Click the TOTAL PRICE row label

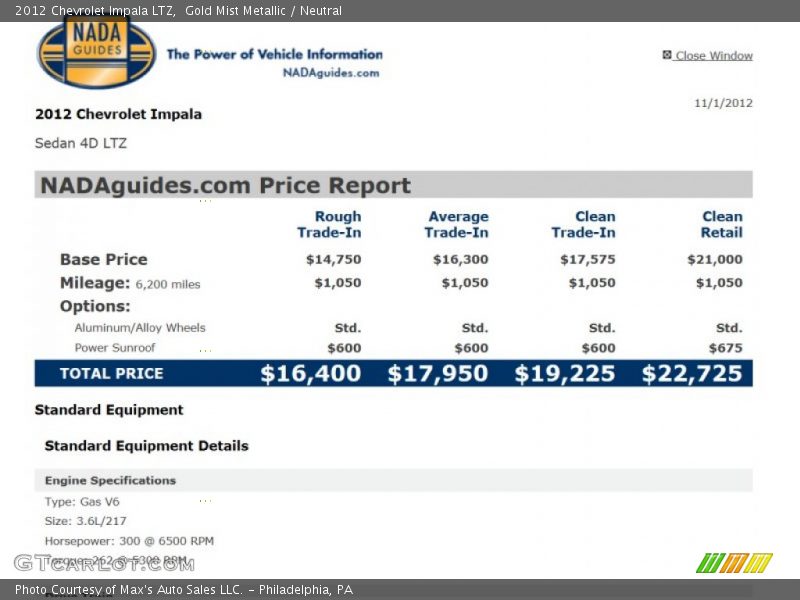111,374
